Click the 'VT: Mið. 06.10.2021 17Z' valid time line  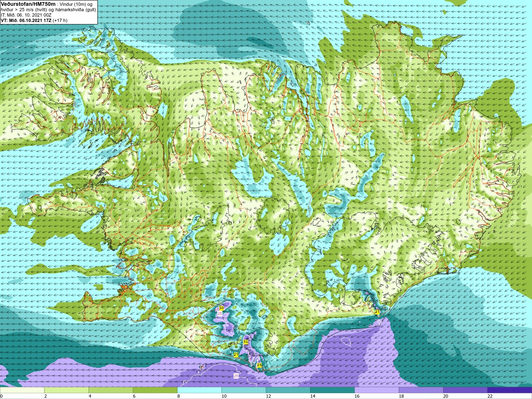click(26, 20)
